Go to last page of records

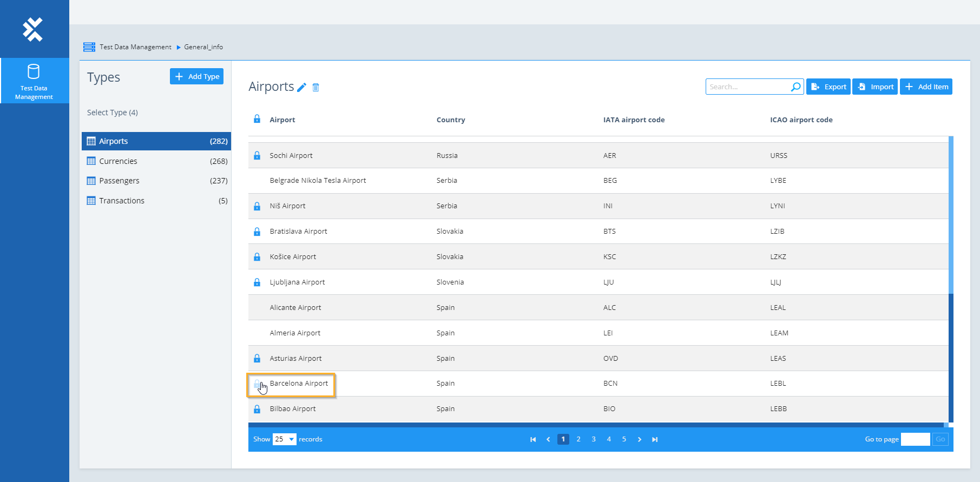(x=655, y=439)
